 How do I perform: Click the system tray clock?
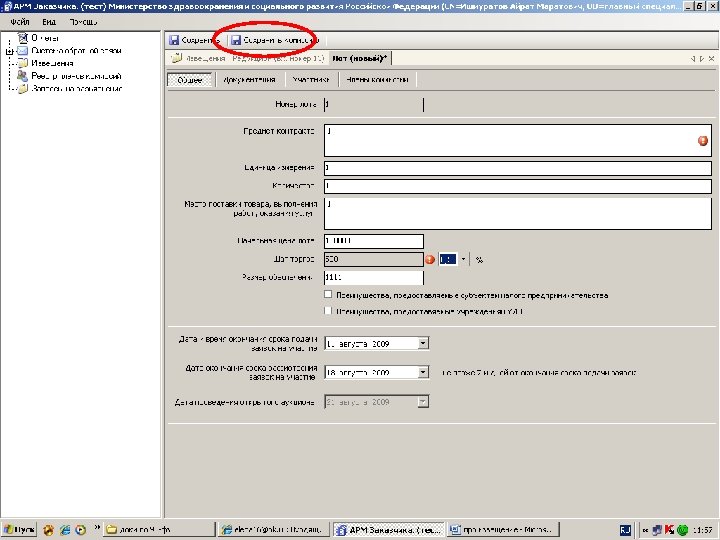(x=703, y=530)
